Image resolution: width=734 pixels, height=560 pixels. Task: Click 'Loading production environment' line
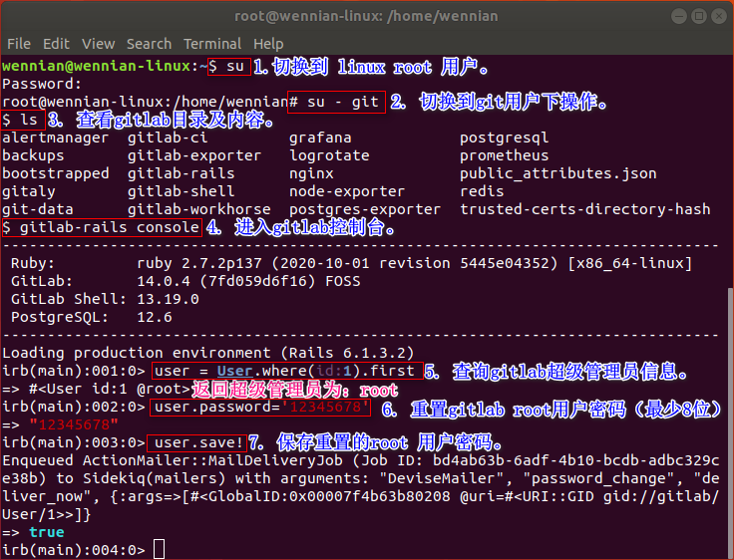(x=207, y=353)
